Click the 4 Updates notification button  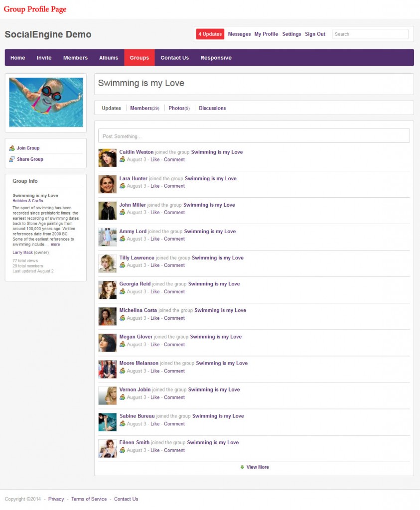tap(210, 34)
